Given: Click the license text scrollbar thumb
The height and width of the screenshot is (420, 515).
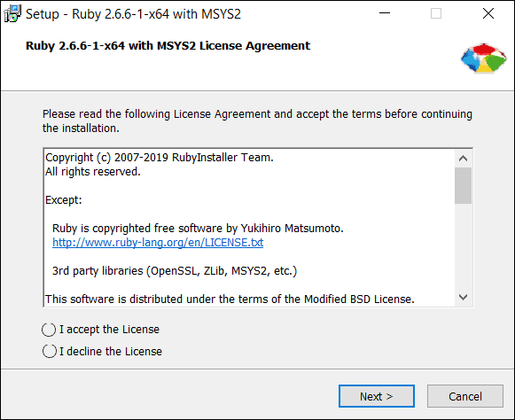Looking at the screenshot, I should coord(463,185).
